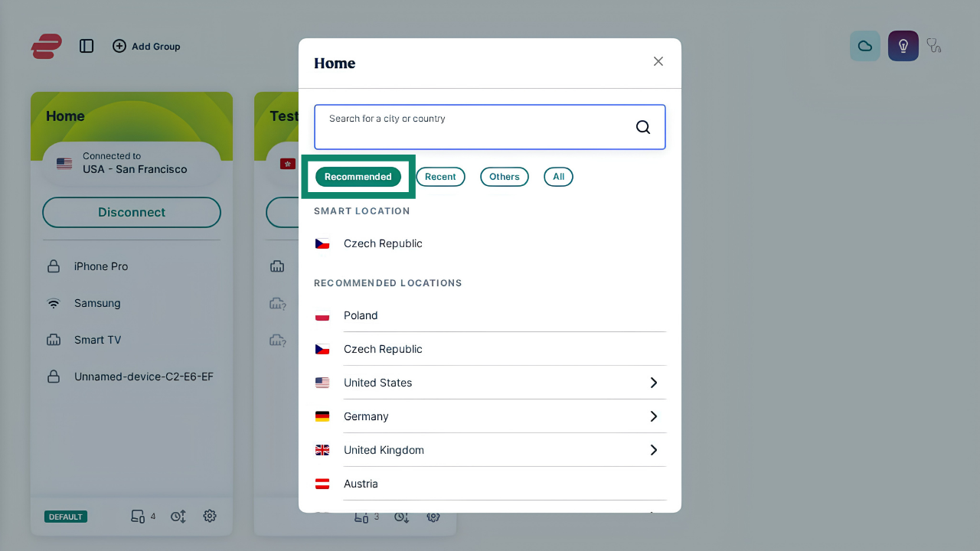Image resolution: width=980 pixels, height=551 pixels.
Task: Click the Add Group plus icon
Action: tap(119, 46)
